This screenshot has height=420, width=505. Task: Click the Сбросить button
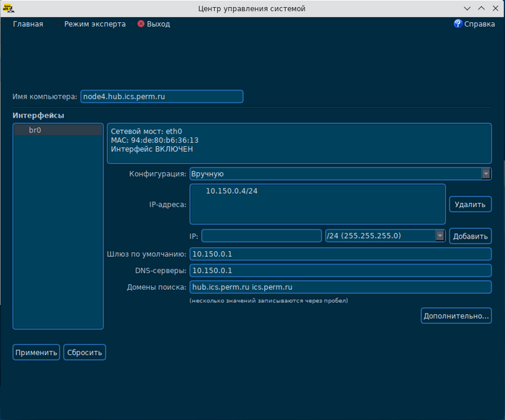tap(85, 352)
